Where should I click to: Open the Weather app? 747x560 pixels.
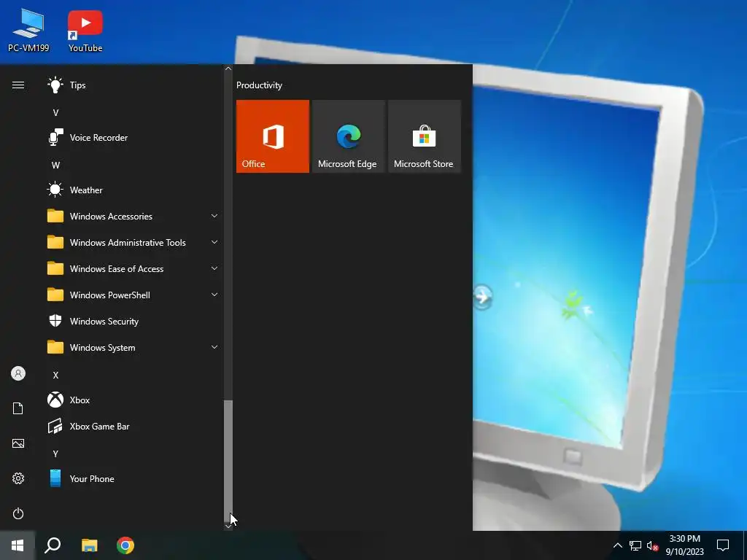(x=133, y=190)
